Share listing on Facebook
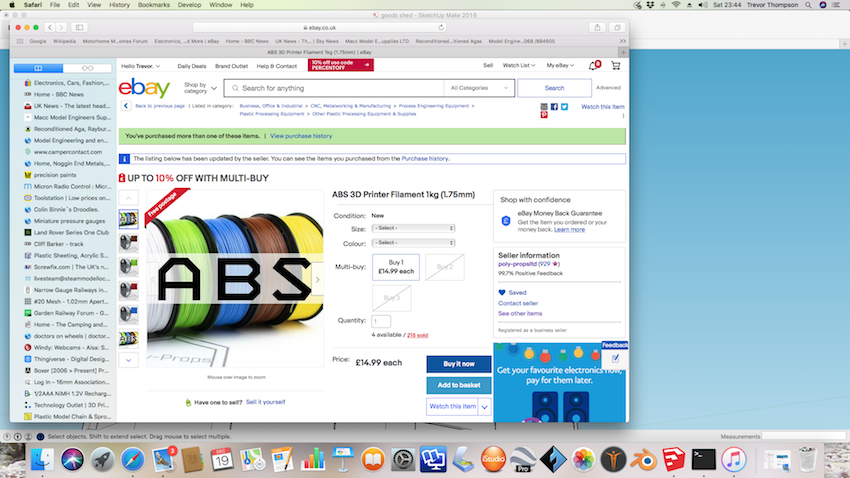Screen dimensions: 850x478 click(554, 107)
